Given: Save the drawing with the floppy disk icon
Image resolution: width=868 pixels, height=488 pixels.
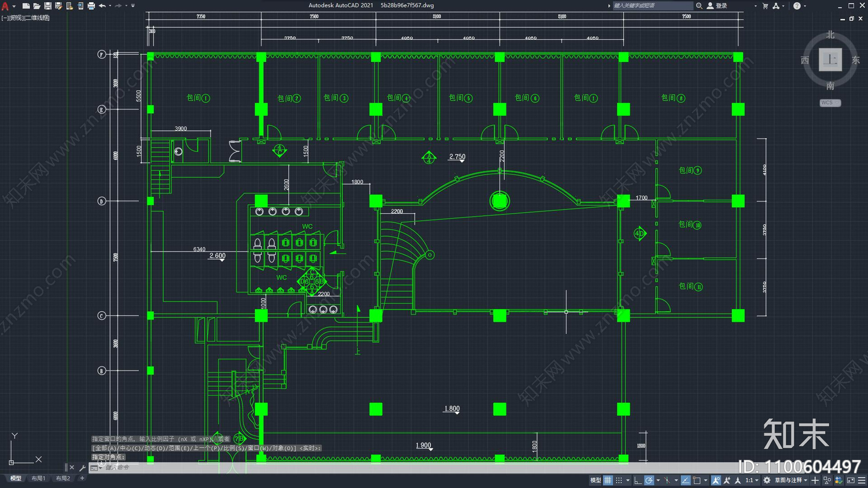Looking at the screenshot, I should click(48, 6).
